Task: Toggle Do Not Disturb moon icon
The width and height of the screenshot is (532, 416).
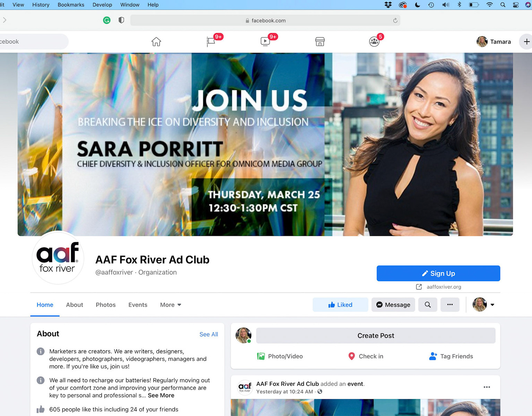Action: pos(417,5)
